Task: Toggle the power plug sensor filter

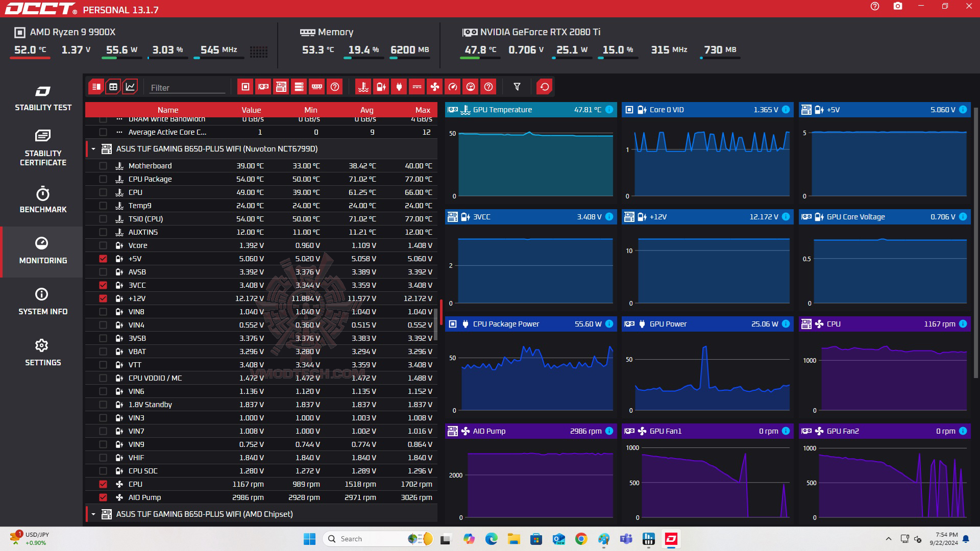Action: point(399,87)
